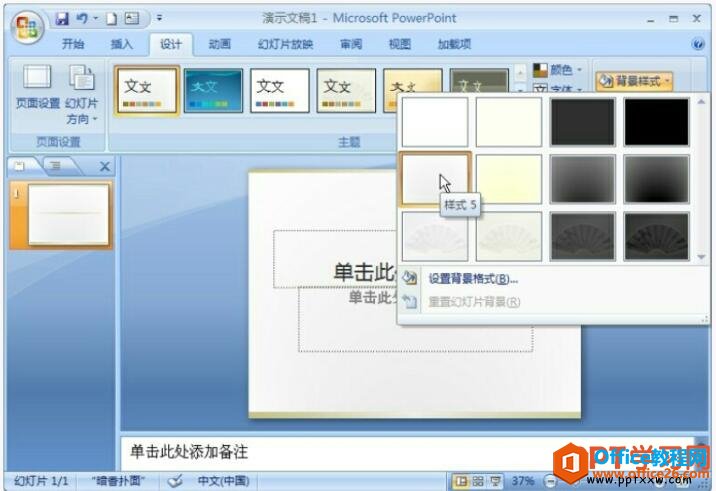Select the dark gray background style
The height and width of the screenshot is (491, 716).
583,122
